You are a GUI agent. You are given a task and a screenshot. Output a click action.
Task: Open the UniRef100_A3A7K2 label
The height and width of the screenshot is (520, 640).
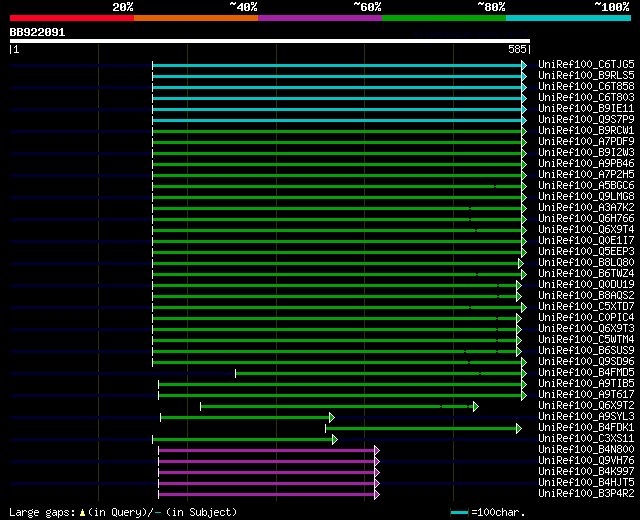pyautogui.click(x=586, y=208)
